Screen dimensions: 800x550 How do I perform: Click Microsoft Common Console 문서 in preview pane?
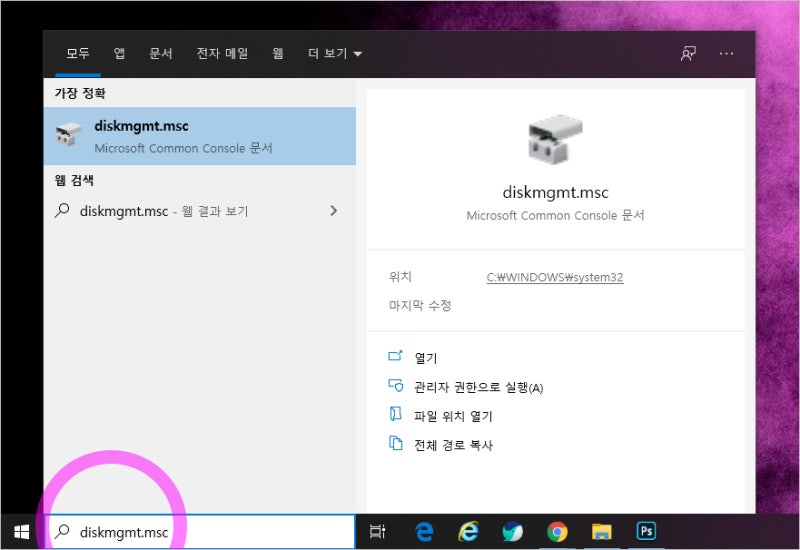point(555,215)
